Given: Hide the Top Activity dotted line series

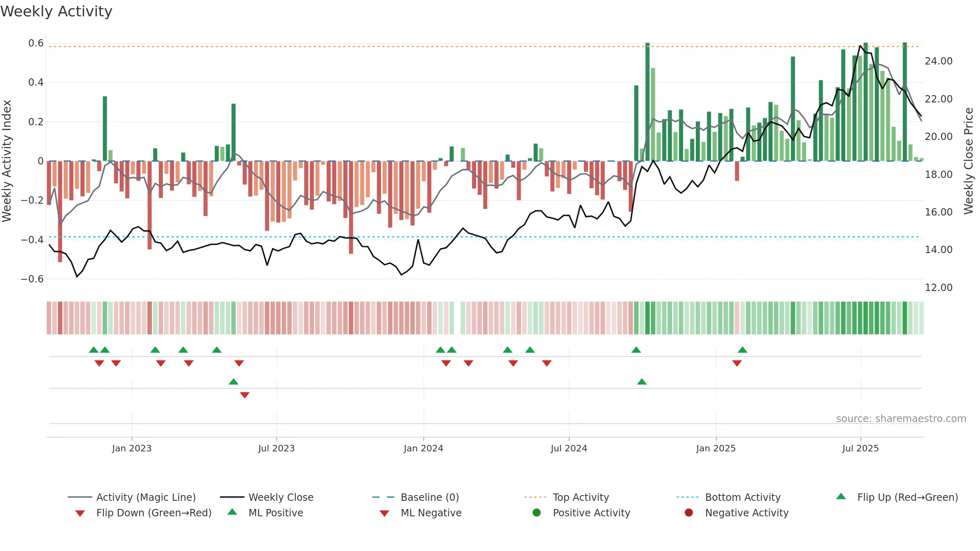Looking at the screenshot, I should click(566, 497).
